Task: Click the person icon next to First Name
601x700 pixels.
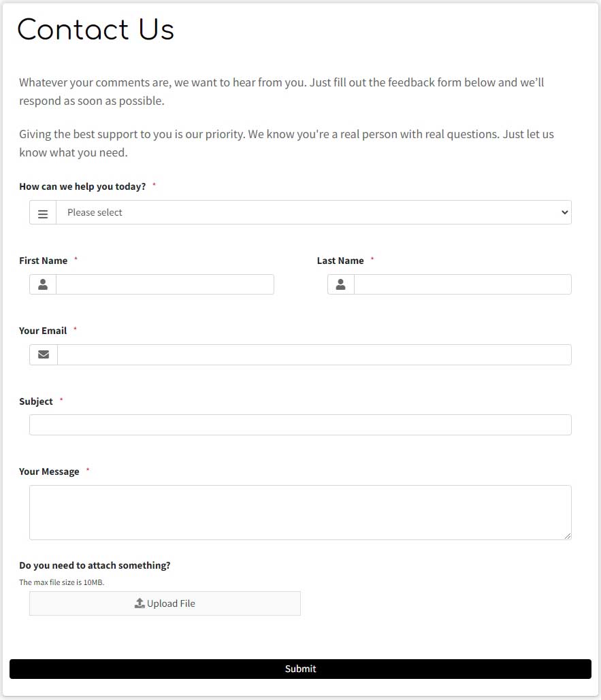Action: 42,284
